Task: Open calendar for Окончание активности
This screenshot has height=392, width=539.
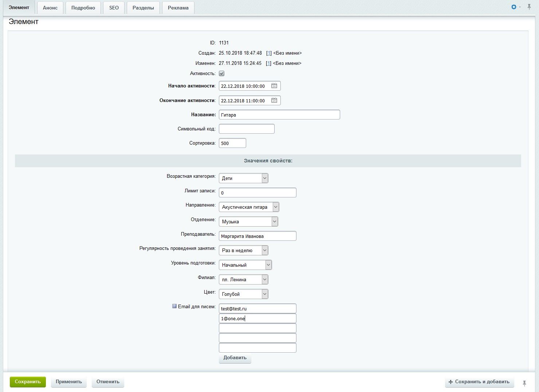Action: point(274,101)
